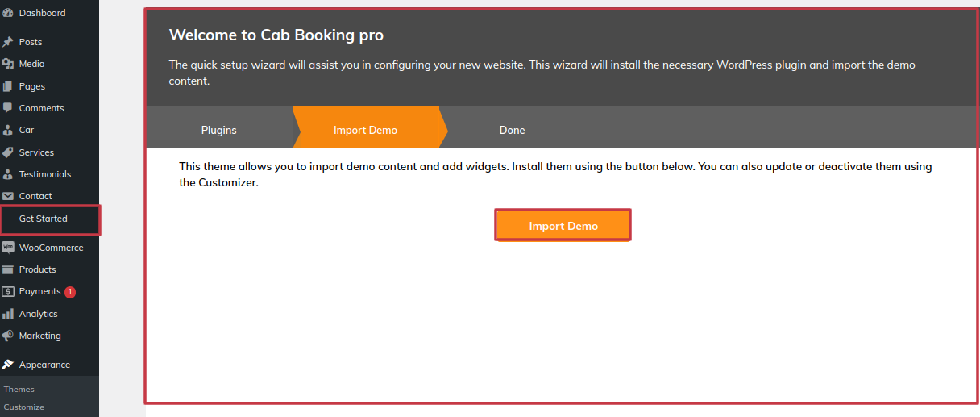Click the orange Import Demo button

click(563, 226)
